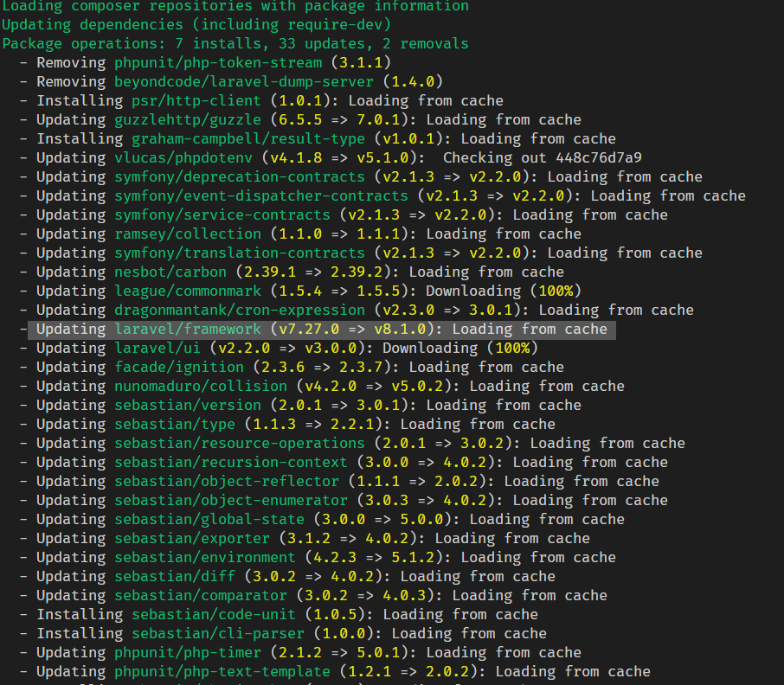Click phpunit/php-timer package name

(x=188, y=652)
